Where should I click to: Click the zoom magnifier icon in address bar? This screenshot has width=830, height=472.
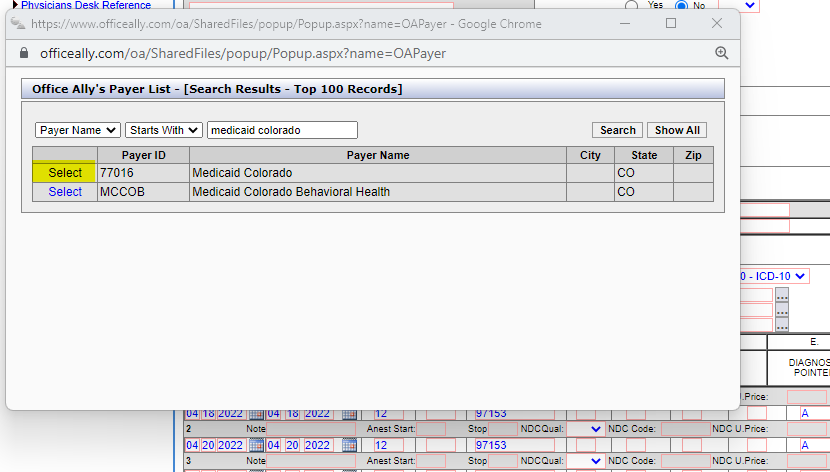tap(721, 53)
